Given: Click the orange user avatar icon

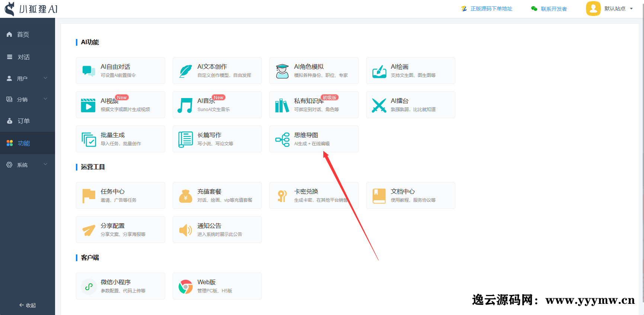Looking at the screenshot, I should point(593,9).
